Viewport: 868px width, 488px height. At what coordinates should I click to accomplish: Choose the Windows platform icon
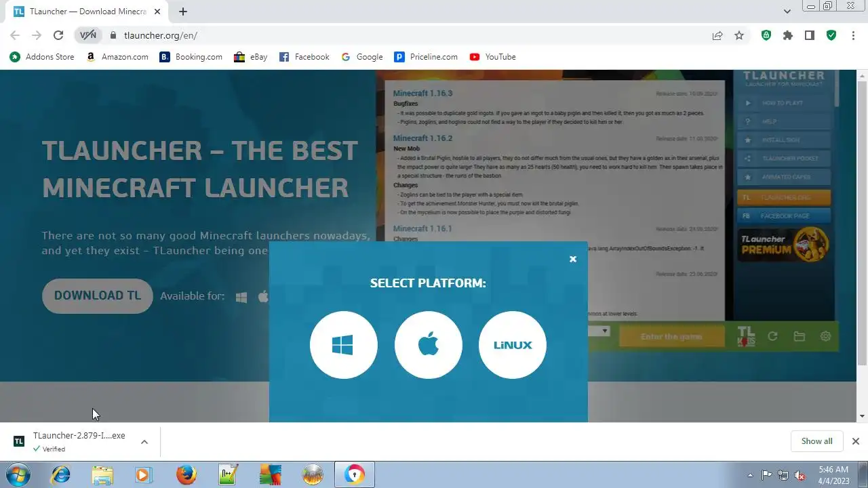343,345
